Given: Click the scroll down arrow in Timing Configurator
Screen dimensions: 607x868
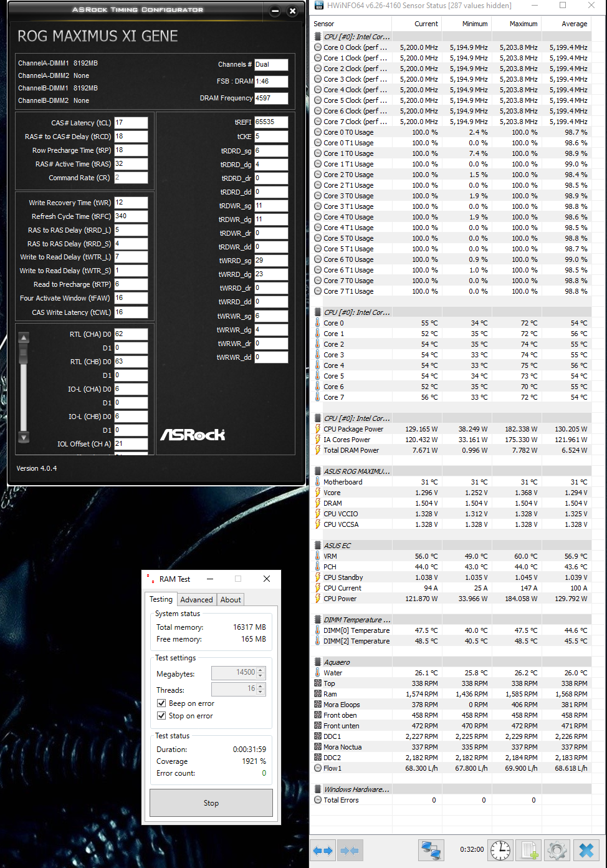Looking at the screenshot, I should [24, 437].
